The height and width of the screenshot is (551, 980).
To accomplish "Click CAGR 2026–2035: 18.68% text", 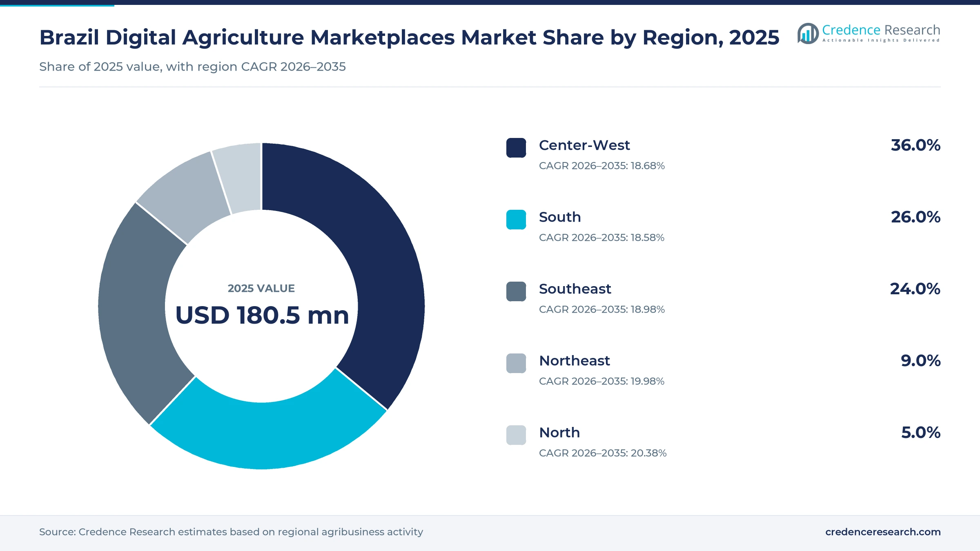I will coord(602,166).
